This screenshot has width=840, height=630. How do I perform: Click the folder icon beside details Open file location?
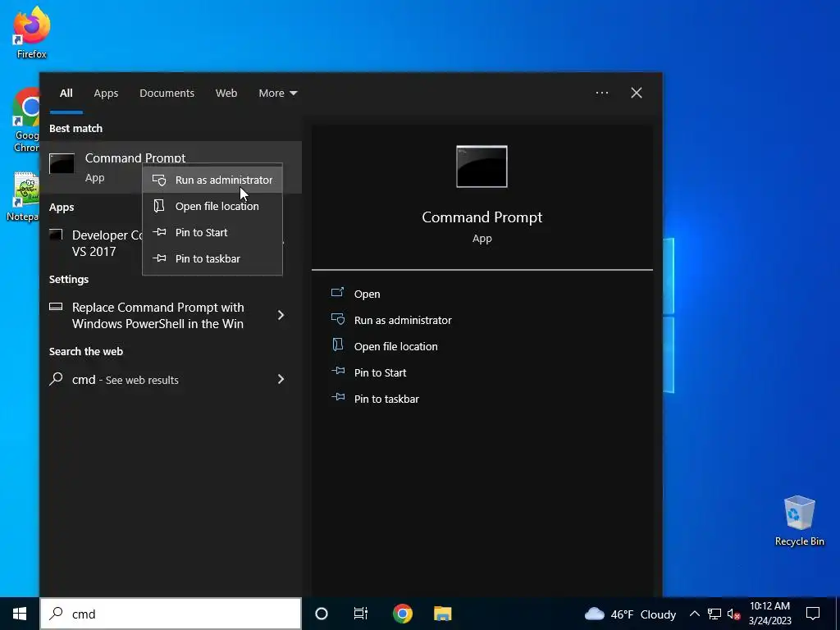[337, 345]
